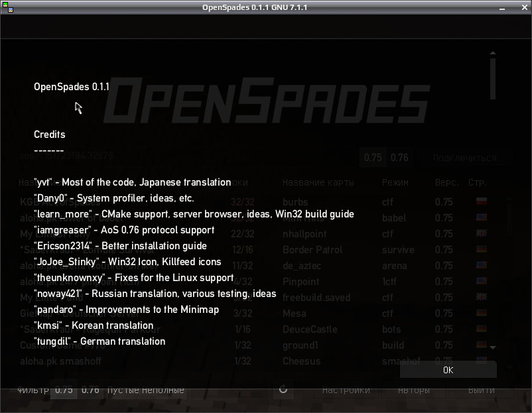The width and height of the screenshot is (532, 413).
Task: Click the flag icon in nhallpoint row
Action: [482, 233]
